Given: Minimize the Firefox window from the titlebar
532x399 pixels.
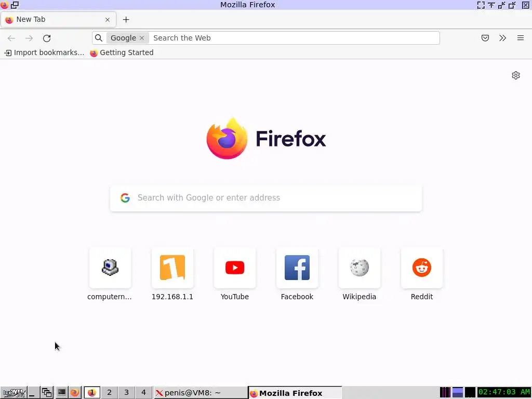Looking at the screenshot, I should [x=501, y=5].
